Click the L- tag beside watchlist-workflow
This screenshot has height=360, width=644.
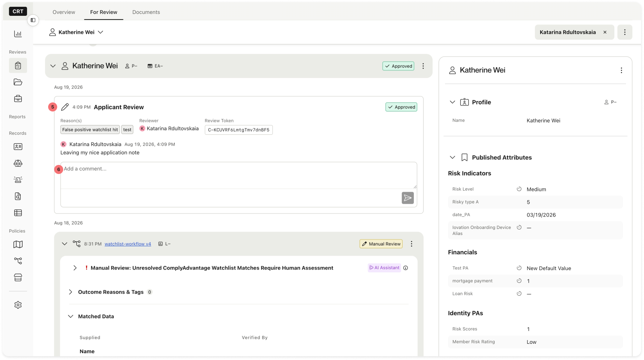[x=164, y=244]
